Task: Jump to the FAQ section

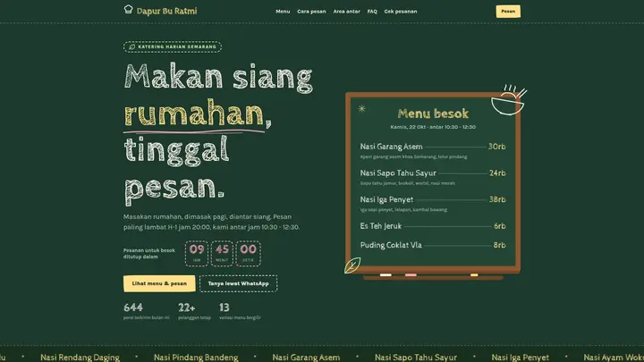Action: [x=372, y=12]
